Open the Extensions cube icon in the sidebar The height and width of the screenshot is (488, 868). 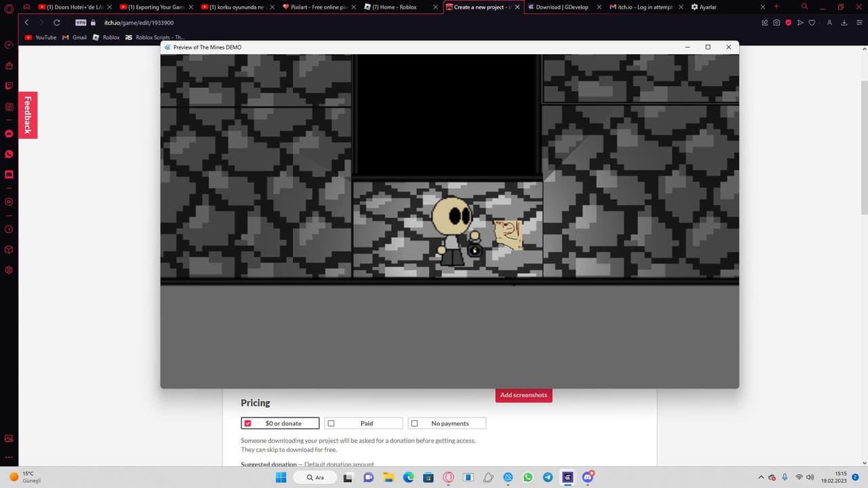[x=9, y=249]
